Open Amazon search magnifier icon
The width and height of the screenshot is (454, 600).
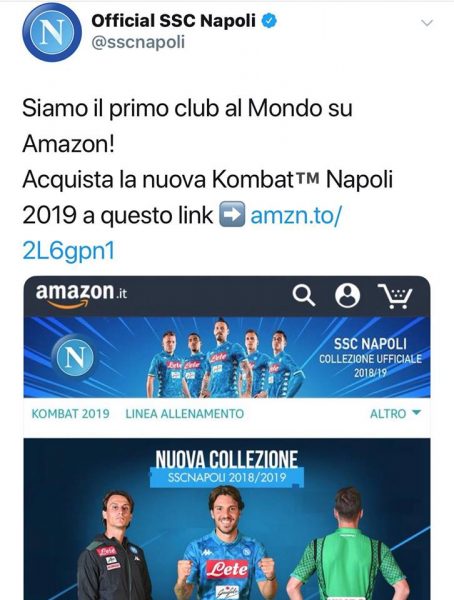(304, 296)
